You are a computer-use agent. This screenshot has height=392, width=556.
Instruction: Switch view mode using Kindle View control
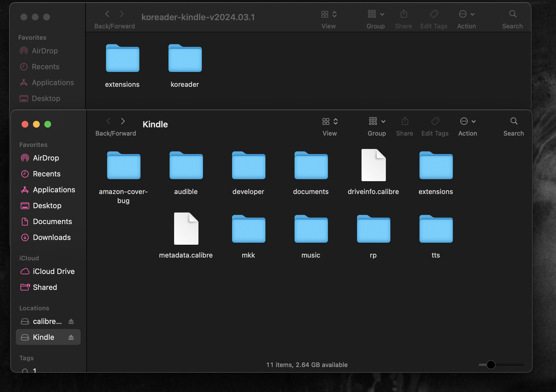(330, 121)
